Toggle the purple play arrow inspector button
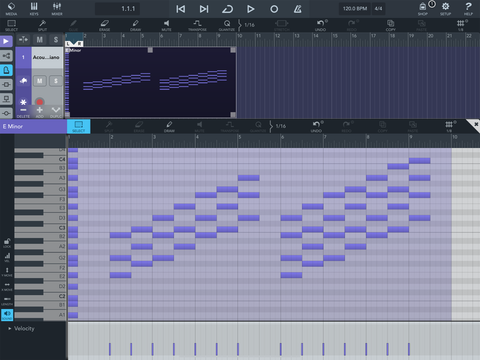The height and width of the screenshot is (360, 480). click(6, 41)
